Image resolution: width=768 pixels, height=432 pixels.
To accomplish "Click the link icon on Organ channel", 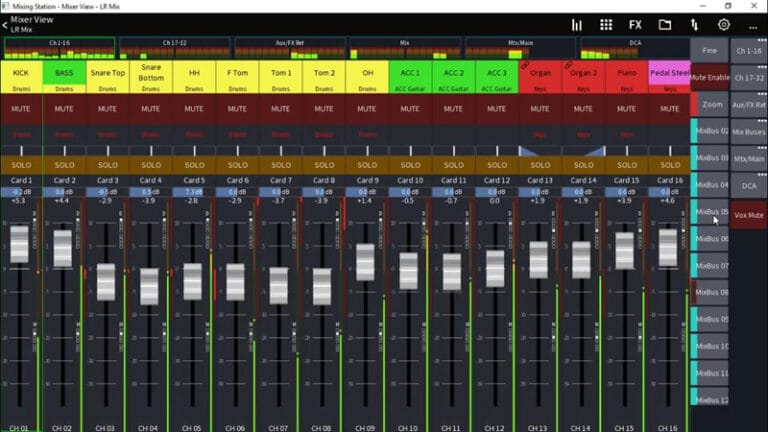I will (525, 65).
